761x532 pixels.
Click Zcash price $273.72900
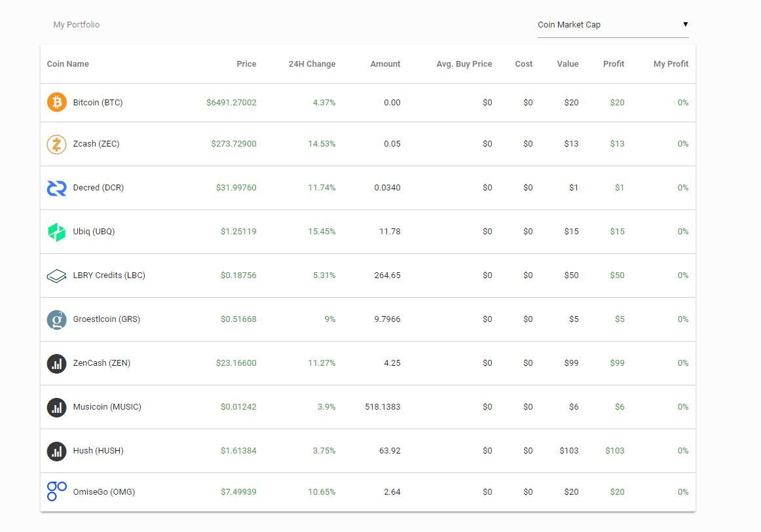[x=234, y=143]
